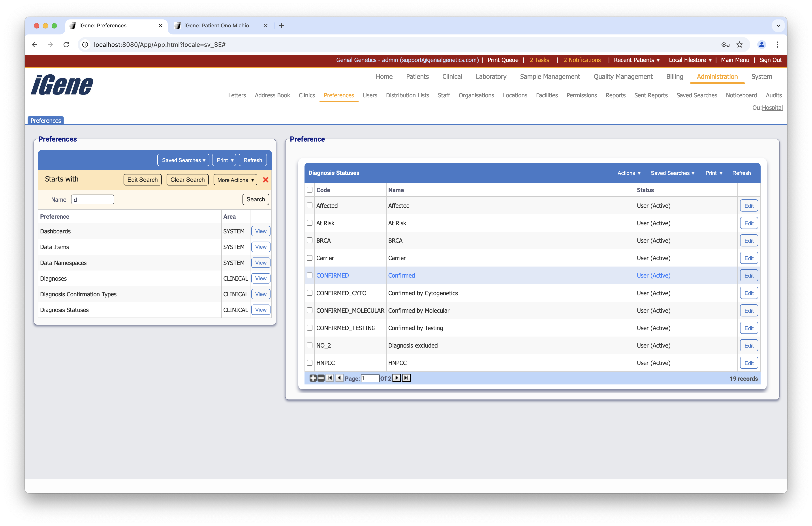View the Diagnosis Confirmation Types preference
This screenshot has width=812, height=526.
[261, 294]
